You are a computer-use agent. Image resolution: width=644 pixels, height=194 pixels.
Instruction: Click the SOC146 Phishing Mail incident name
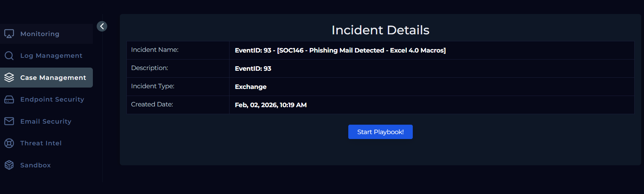coord(340,50)
